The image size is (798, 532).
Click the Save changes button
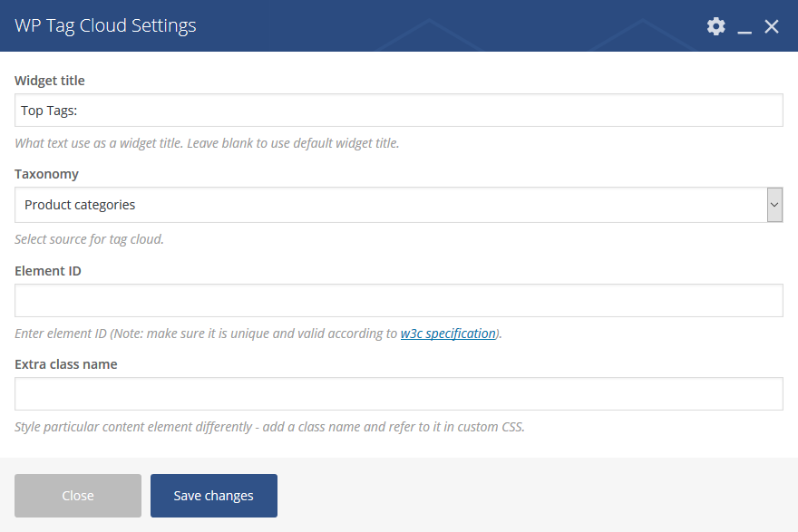tap(214, 496)
